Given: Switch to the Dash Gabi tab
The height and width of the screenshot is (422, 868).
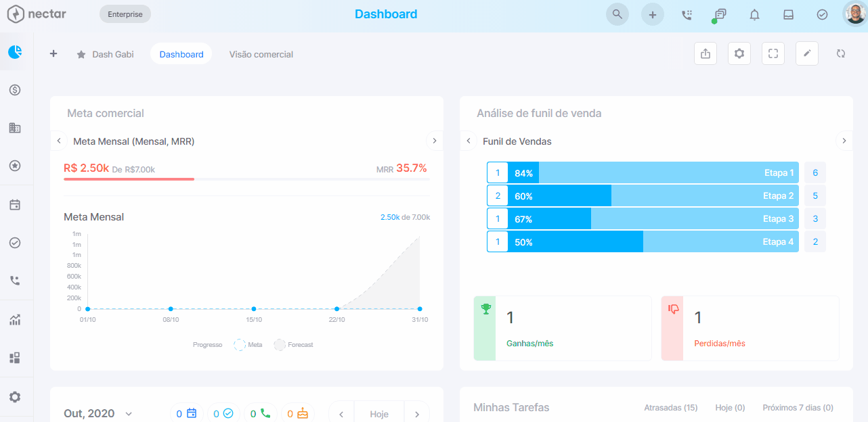Looking at the screenshot, I should pos(105,54).
